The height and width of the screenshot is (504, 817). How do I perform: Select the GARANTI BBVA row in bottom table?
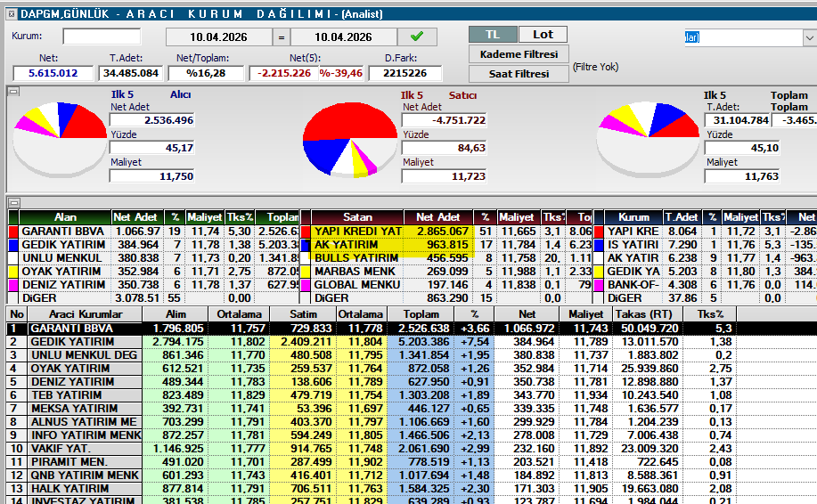point(412,329)
